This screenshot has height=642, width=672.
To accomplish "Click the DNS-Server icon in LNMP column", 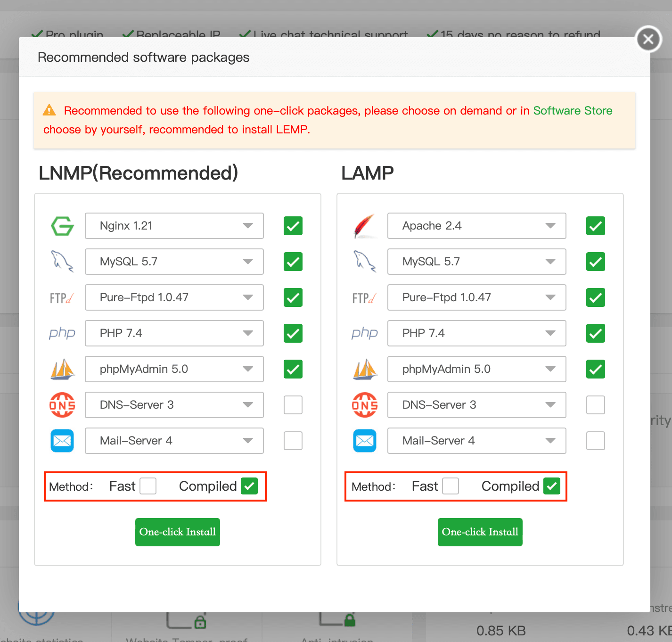I will pyautogui.click(x=62, y=405).
